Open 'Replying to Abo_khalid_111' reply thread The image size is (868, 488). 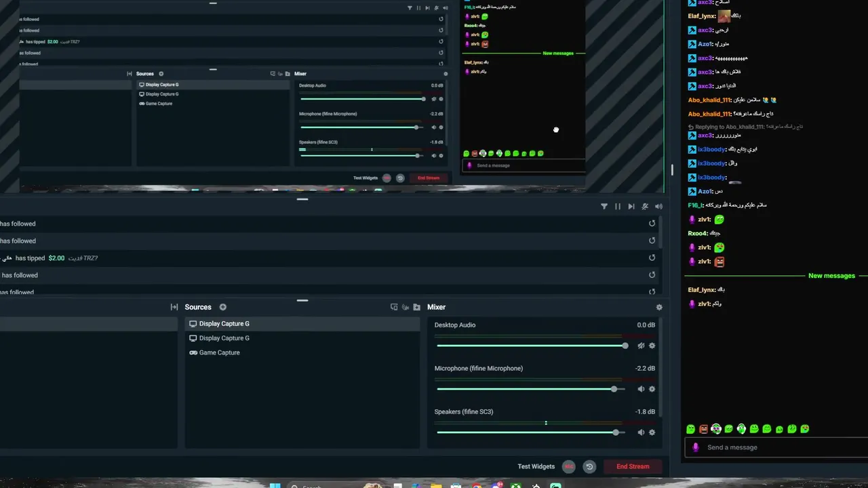[745, 127]
